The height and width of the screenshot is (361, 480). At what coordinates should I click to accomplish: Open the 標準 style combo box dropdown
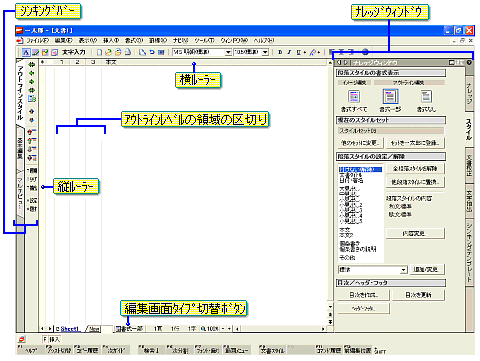point(404,270)
